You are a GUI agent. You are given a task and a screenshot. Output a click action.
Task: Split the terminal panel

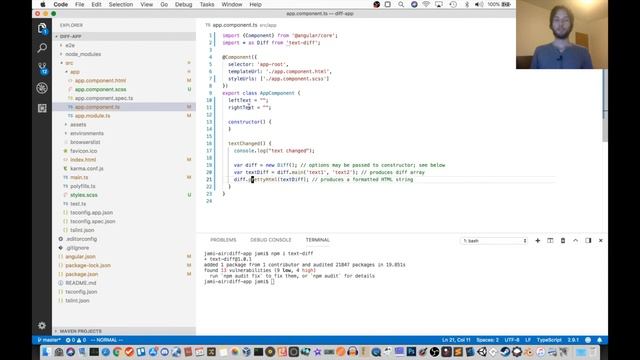pos(550,240)
